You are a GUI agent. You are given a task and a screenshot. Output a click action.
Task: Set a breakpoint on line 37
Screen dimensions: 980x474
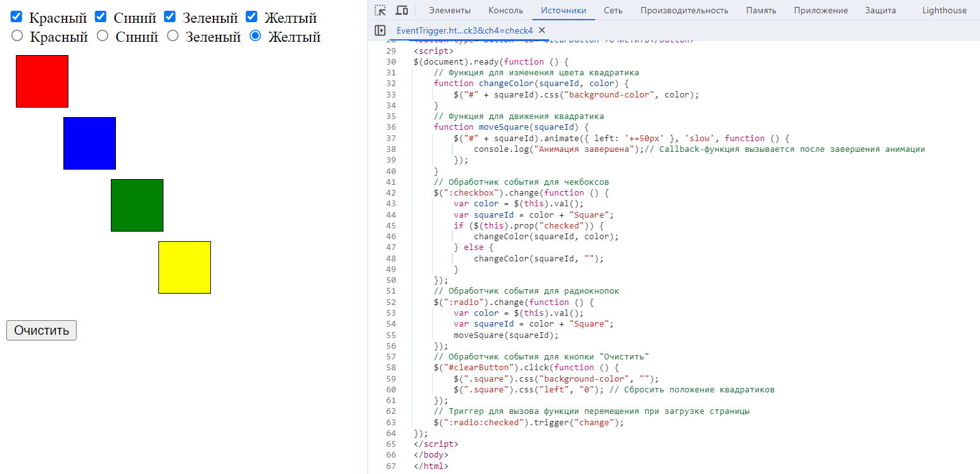[x=391, y=139]
